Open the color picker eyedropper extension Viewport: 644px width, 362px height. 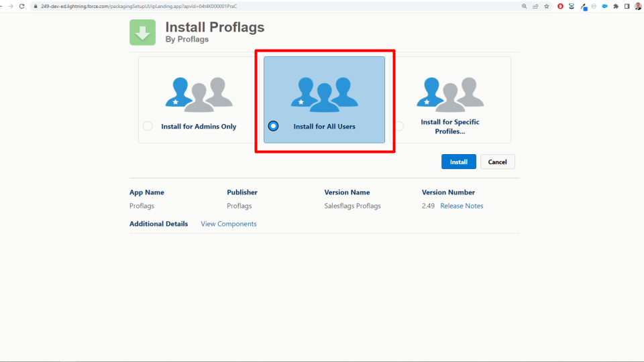pos(584,7)
